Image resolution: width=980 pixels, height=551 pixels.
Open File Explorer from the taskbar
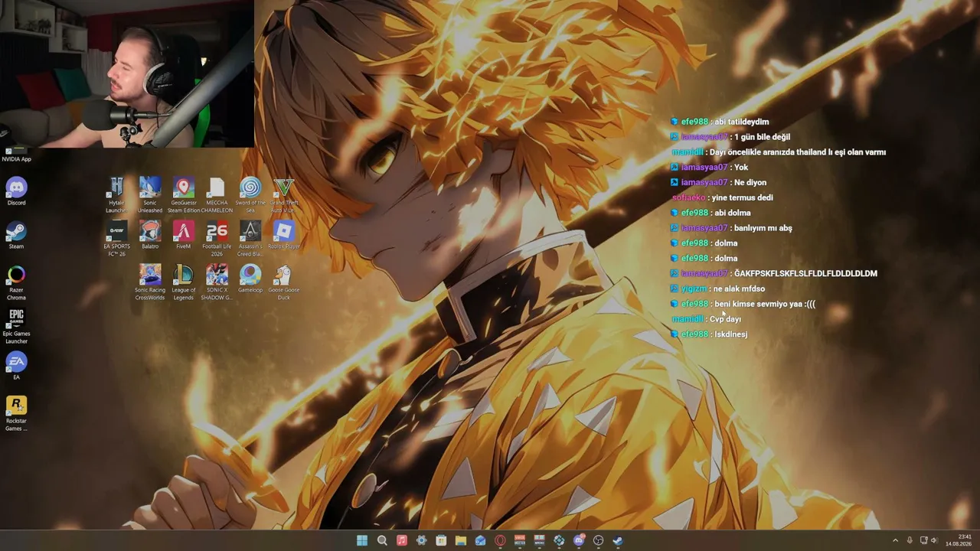click(x=461, y=540)
